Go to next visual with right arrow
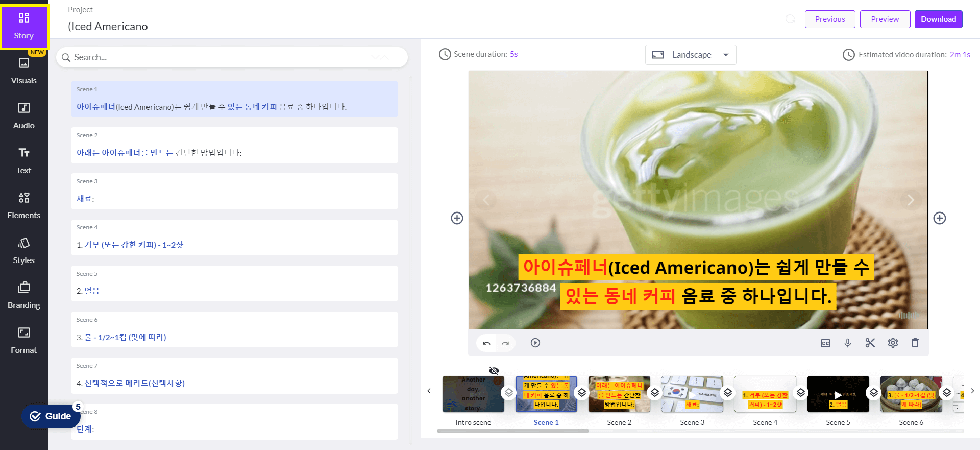This screenshot has width=980, height=450. [911, 200]
